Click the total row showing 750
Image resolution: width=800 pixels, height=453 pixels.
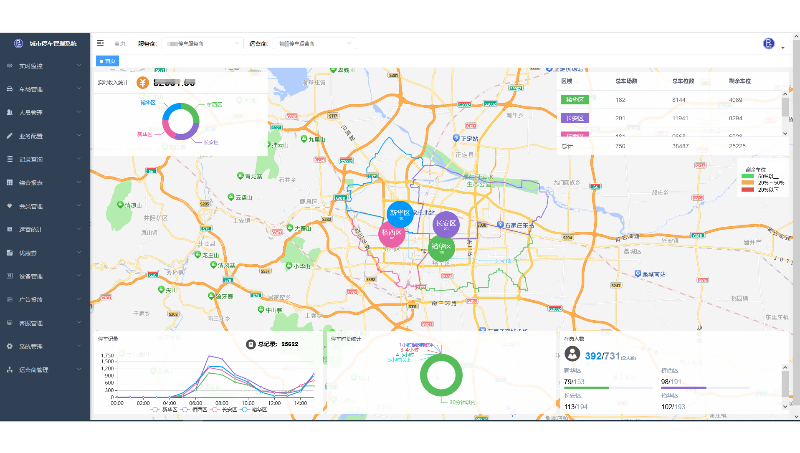671,146
